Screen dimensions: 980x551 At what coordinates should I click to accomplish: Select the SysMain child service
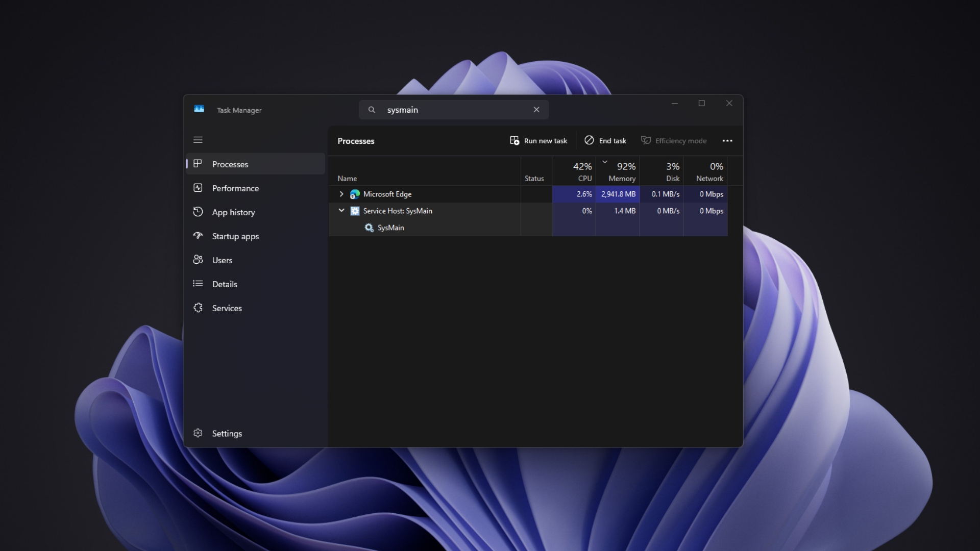point(528,228)
